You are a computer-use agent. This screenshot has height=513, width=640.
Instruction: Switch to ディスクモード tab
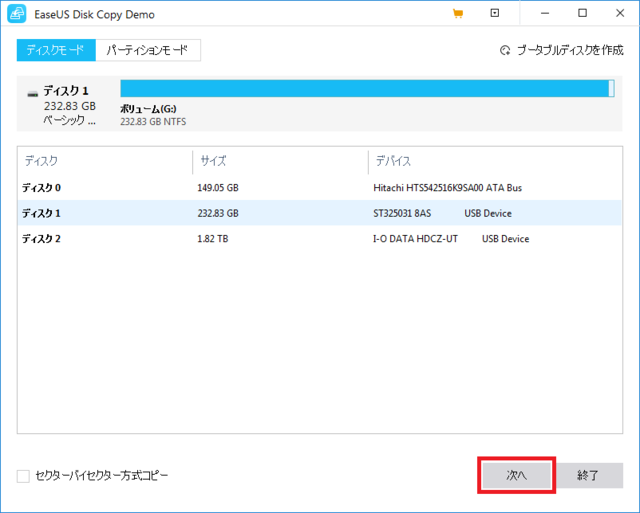56,50
